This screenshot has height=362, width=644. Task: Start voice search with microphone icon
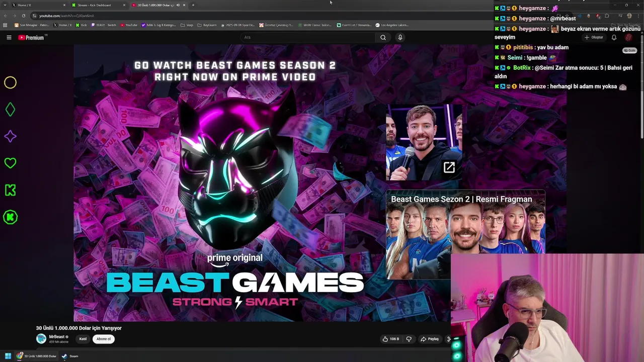click(x=400, y=37)
